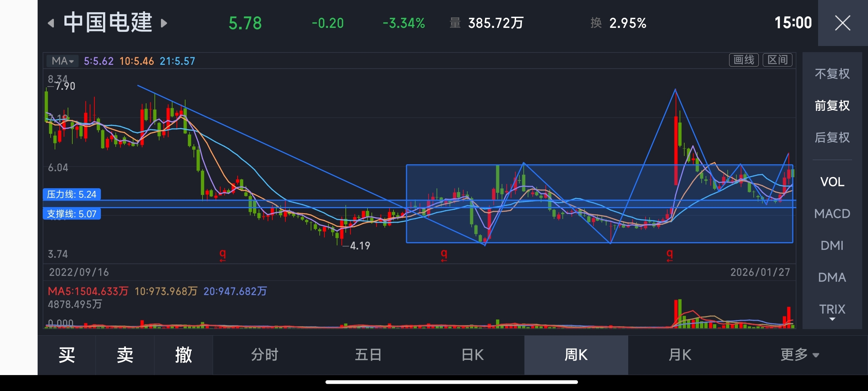This screenshot has height=391, width=868.
Task: Open the 画线 drawing tool
Action: [744, 60]
